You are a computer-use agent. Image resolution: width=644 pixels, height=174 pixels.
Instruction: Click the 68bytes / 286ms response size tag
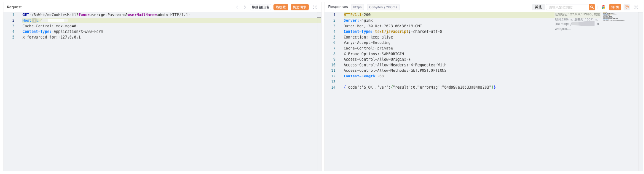coord(383,7)
